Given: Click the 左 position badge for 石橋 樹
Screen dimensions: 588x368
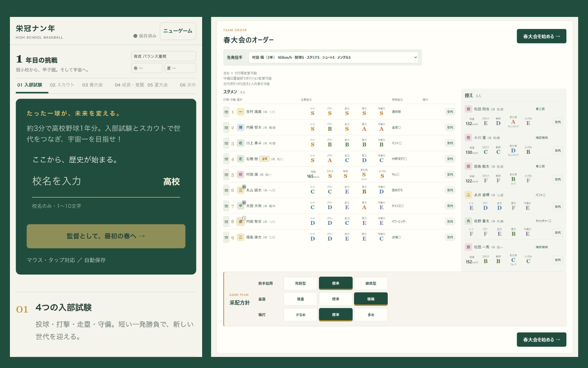Looking at the screenshot, I should (x=240, y=159).
